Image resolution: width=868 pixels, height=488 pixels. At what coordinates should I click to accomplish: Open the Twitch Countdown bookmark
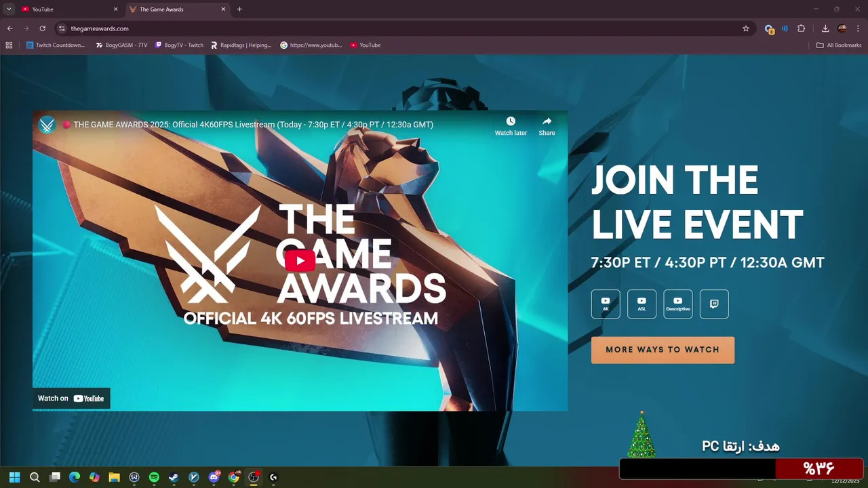[56, 45]
